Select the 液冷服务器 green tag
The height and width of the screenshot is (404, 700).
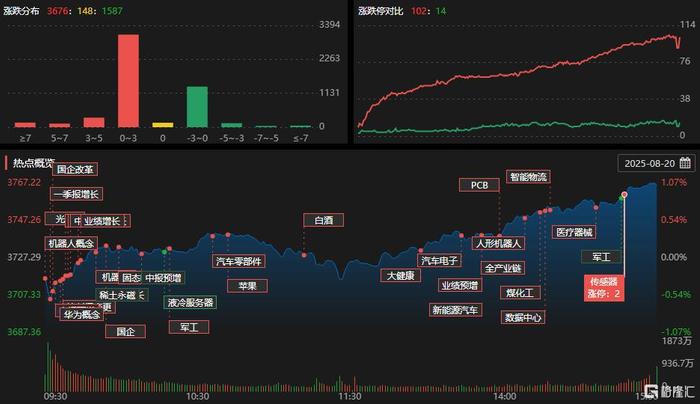pyautogui.click(x=191, y=302)
